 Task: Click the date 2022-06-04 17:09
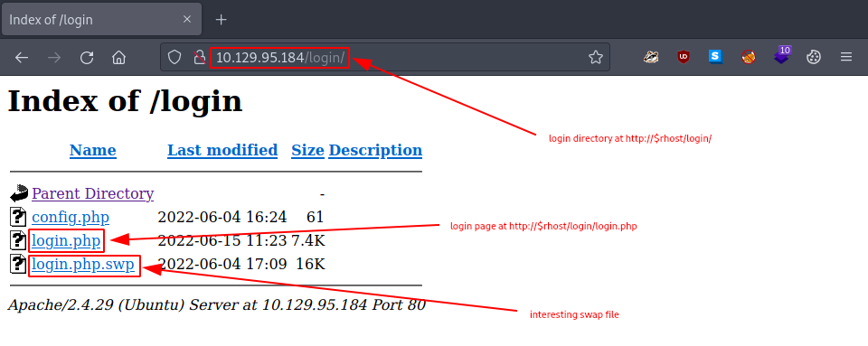[x=222, y=265]
